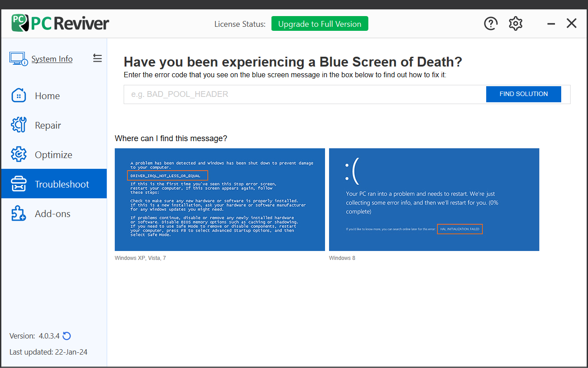Close the PC Reviver window
This screenshot has height=368, width=588.
pyautogui.click(x=571, y=23)
